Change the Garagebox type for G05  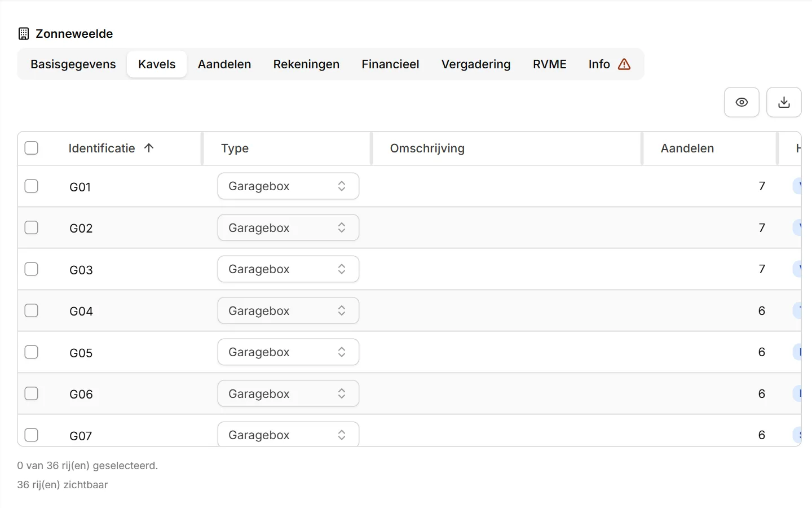point(288,352)
